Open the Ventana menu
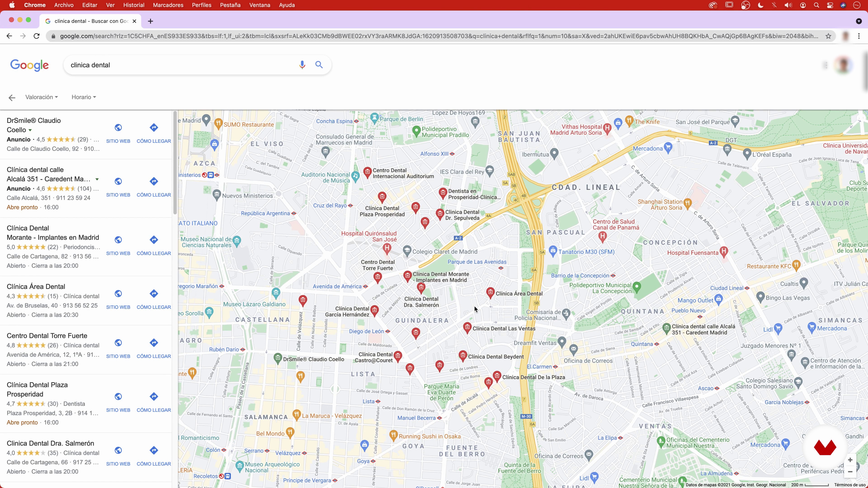The image size is (868, 488). [x=260, y=5]
